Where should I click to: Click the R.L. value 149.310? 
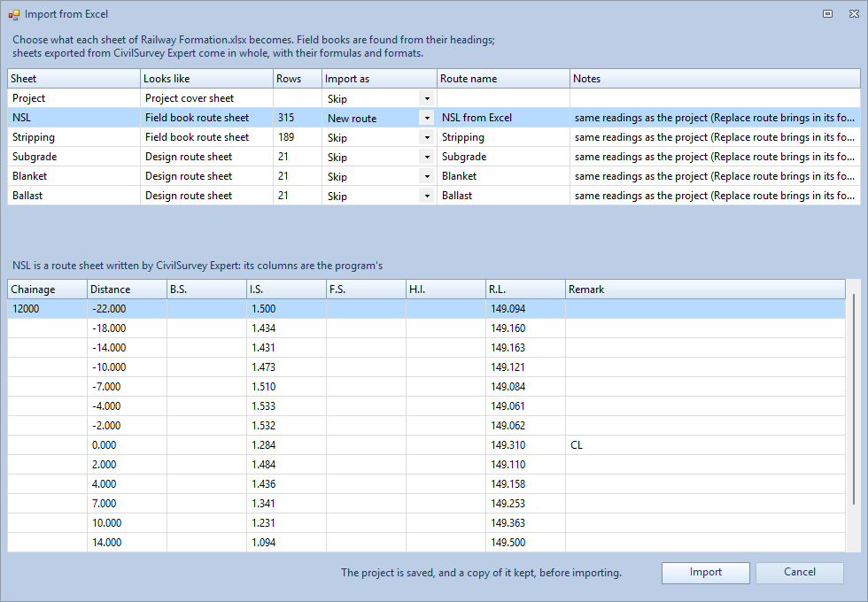coord(525,444)
